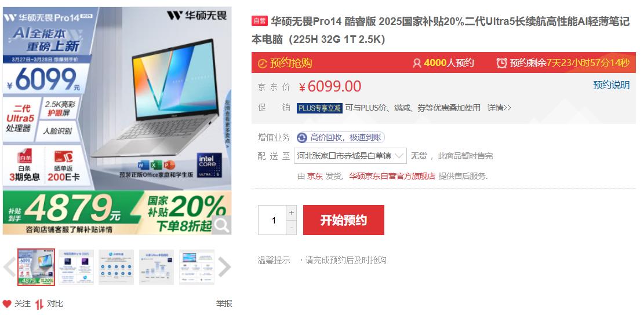Click the 预约抢购 clock icon
Viewport: 644px width, 315px height.
(263, 64)
